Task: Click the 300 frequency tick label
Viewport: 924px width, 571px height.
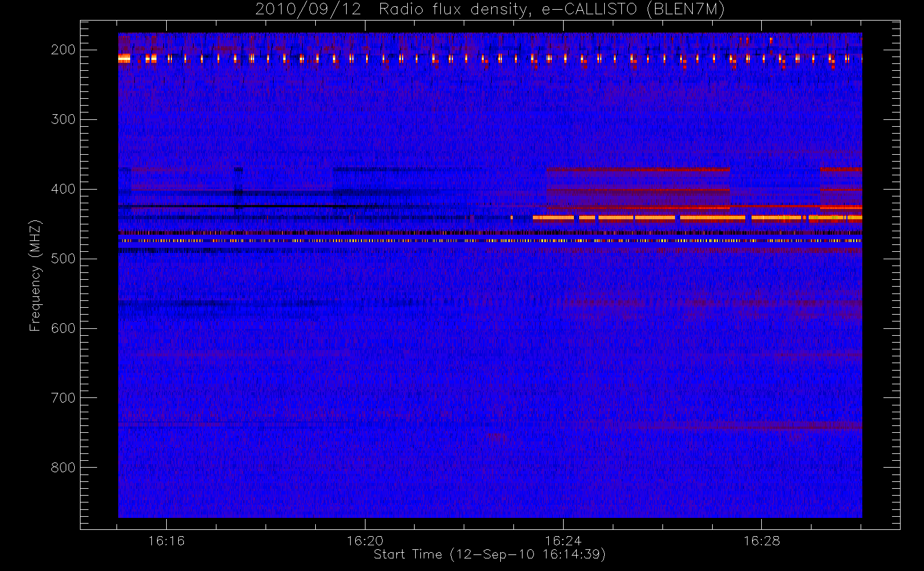Action: pyautogui.click(x=63, y=119)
